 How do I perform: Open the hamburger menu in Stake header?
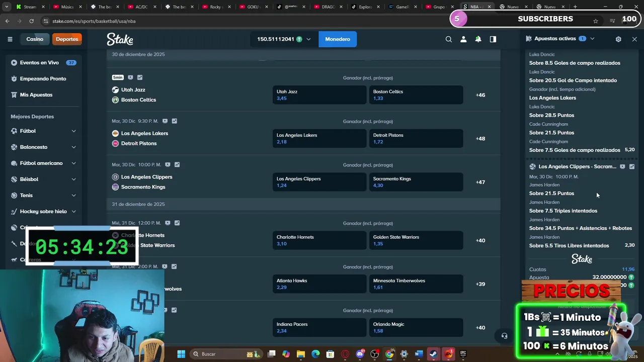tap(10, 39)
